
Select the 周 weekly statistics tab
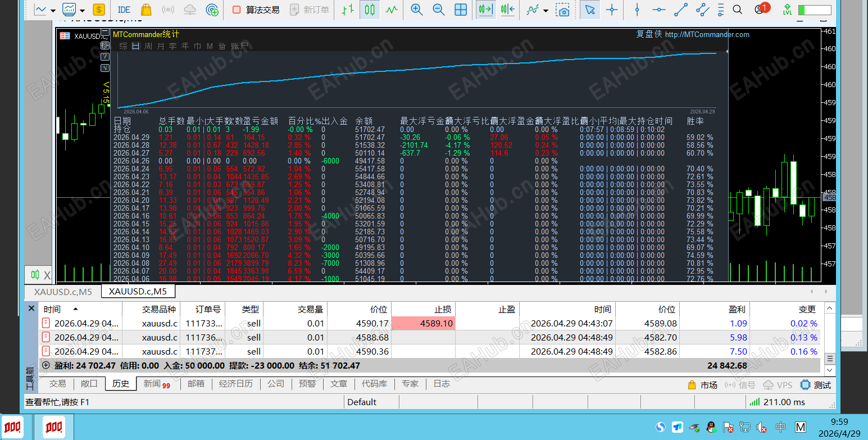(x=148, y=46)
